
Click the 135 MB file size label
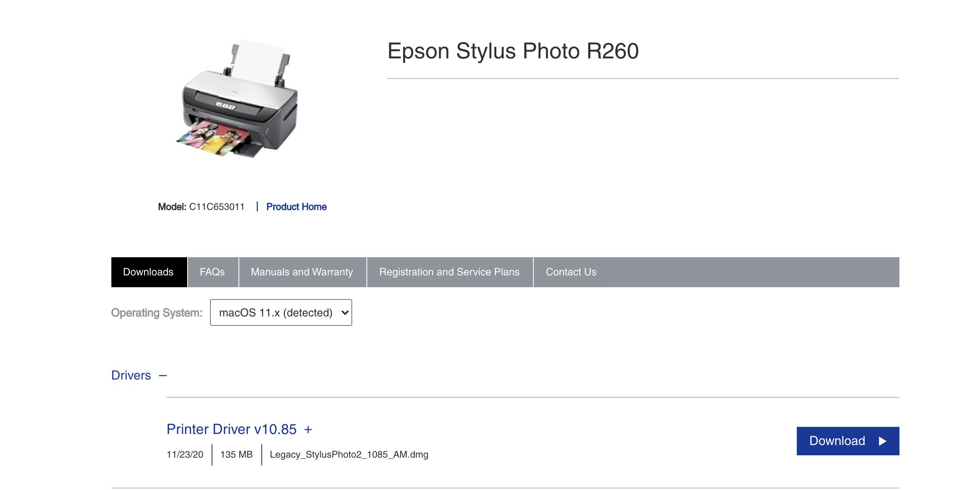[x=237, y=454]
